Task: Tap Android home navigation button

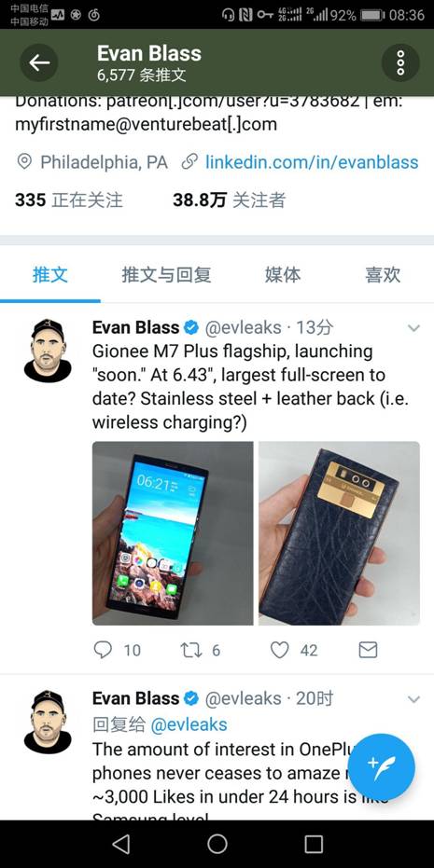Action: click(x=217, y=844)
